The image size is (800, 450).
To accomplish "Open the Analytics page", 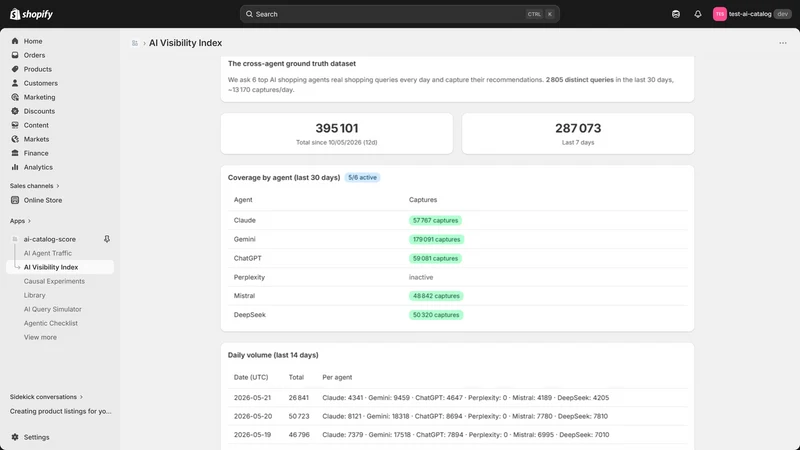I will coord(38,167).
